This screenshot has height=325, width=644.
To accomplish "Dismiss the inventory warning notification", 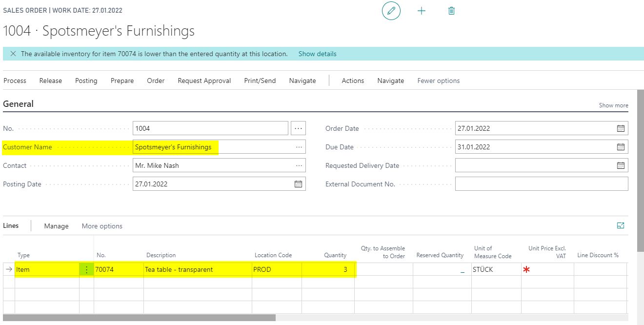I will 13,54.
